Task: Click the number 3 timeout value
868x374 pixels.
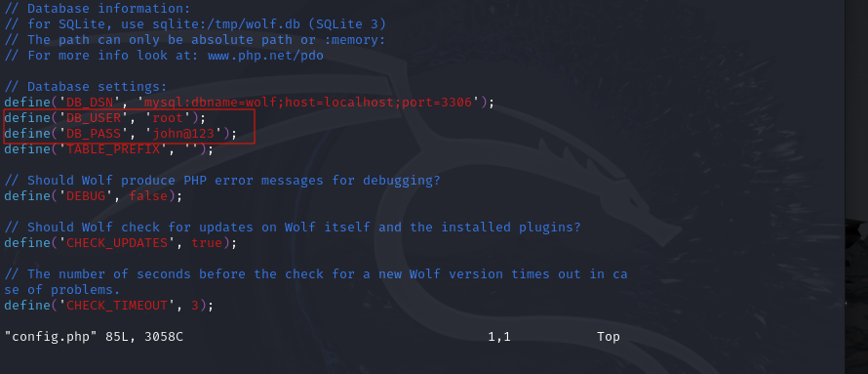Action: (x=195, y=306)
